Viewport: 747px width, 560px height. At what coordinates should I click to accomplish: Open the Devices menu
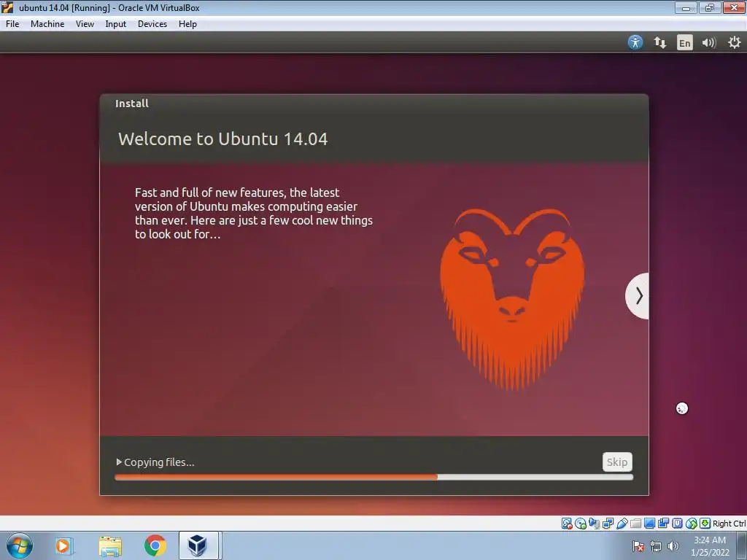pos(152,24)
